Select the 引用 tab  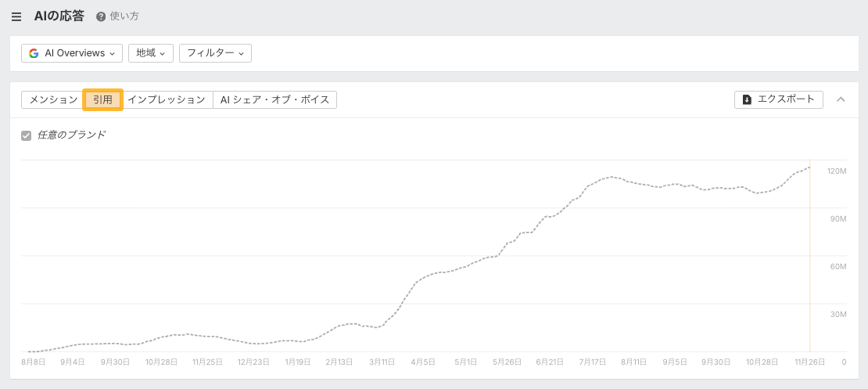pos(103,100)
